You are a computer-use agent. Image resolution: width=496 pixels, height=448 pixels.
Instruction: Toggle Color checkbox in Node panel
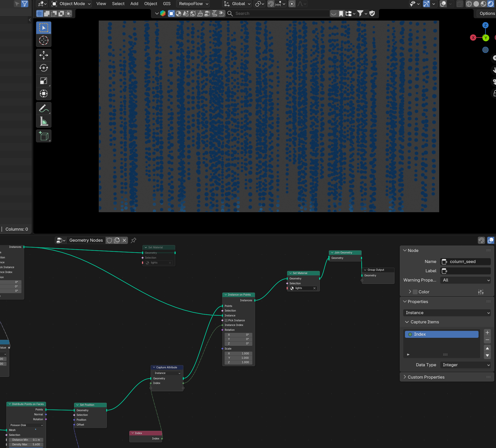(x=415, y=292)
